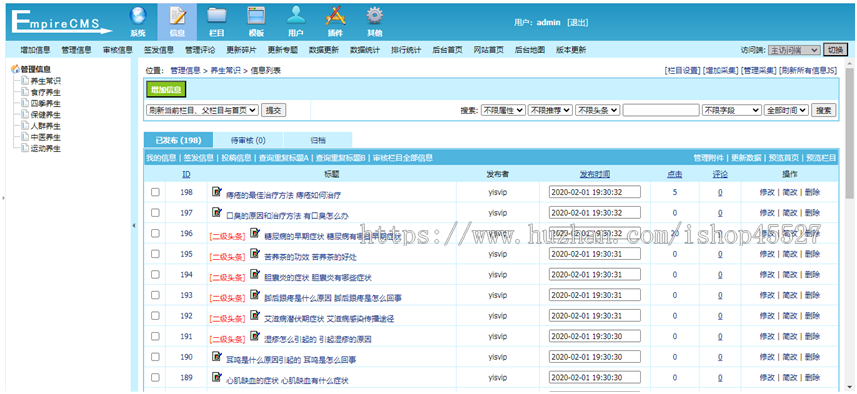Click page icon next to 中医养生
The image size is (857, 394).
[25, 137]
